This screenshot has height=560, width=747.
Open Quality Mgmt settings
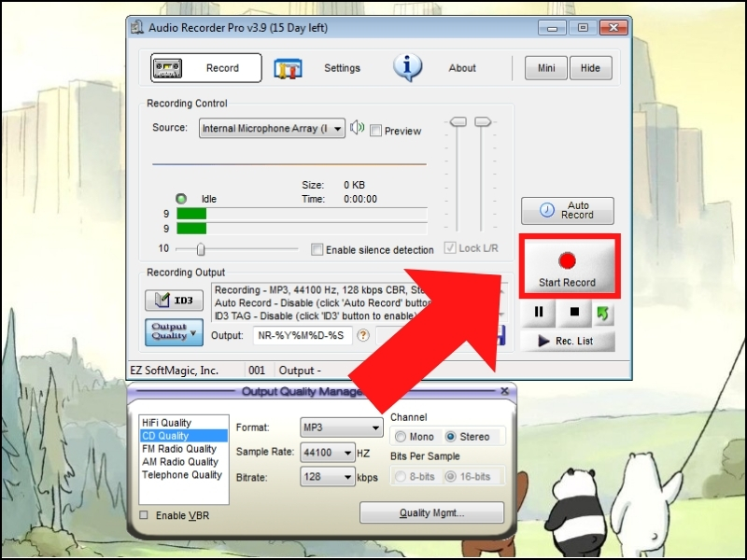point(431,511)
